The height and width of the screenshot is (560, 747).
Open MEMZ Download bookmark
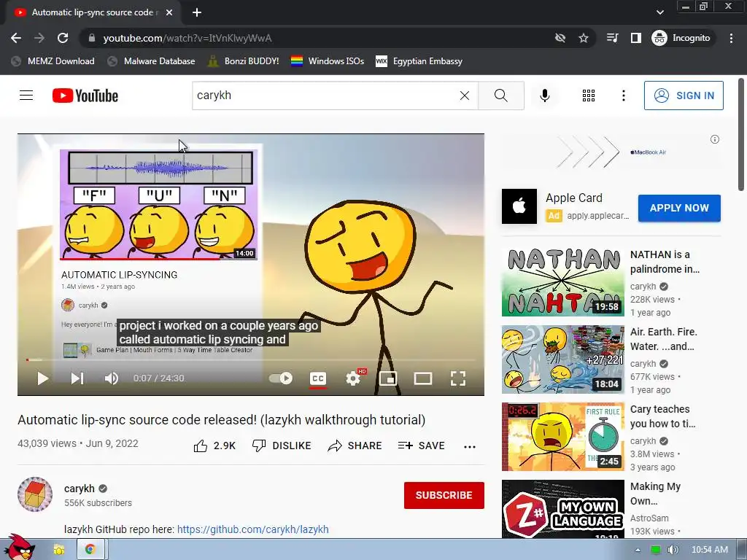tap(53, 61)
